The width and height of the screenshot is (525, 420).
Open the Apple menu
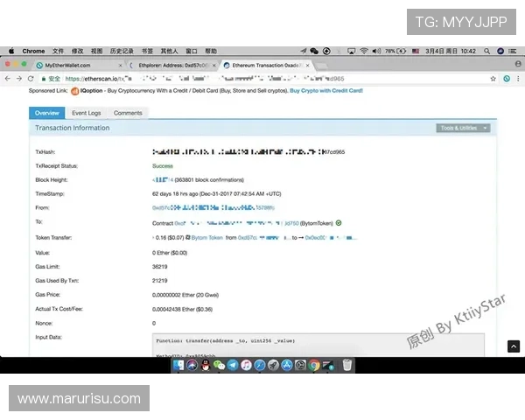tap(11, 51)
